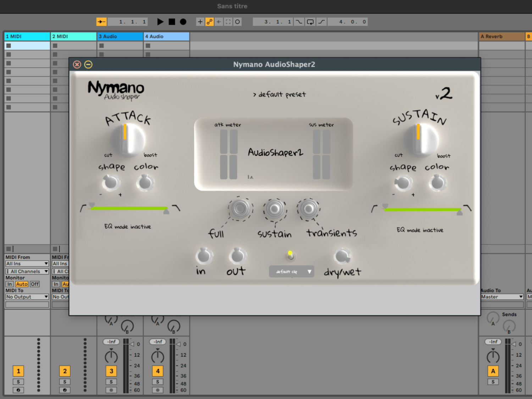
Task: Click the Session Record circle button
Action: point(237,22)
